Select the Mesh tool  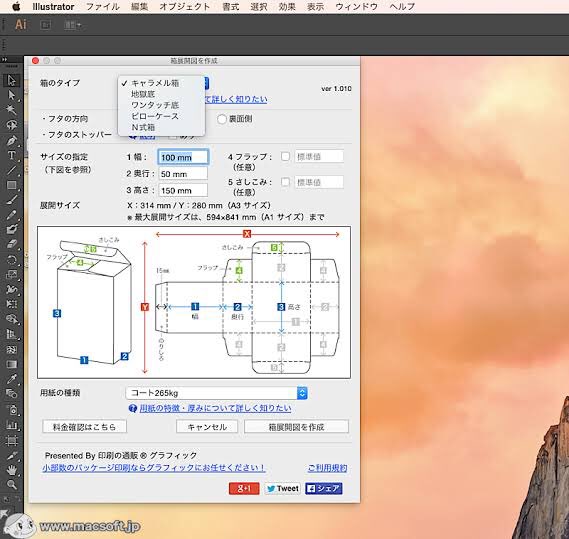pos(11,349)
